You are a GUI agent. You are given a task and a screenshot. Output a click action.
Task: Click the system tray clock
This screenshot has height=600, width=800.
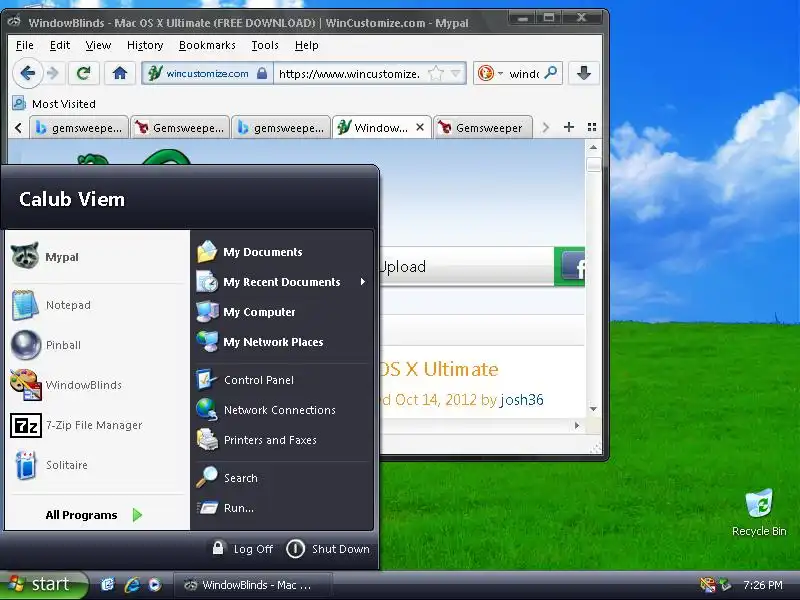(763, 585)
